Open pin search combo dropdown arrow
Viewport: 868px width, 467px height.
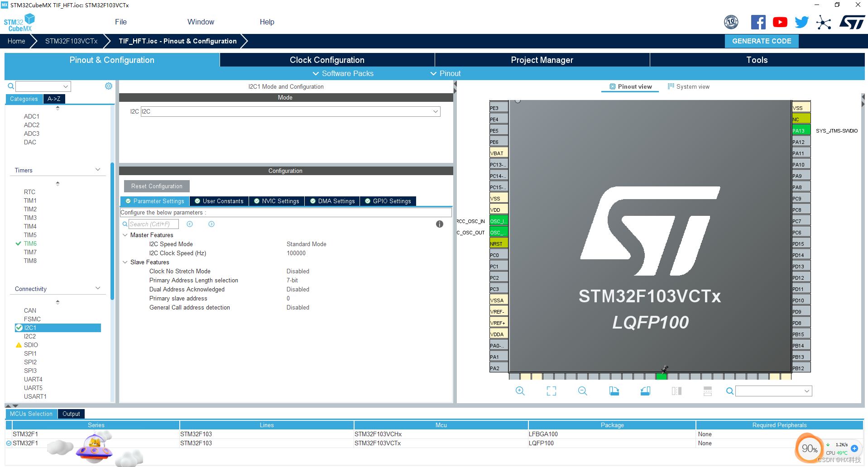pyautogui.click(x=806, y=391)
